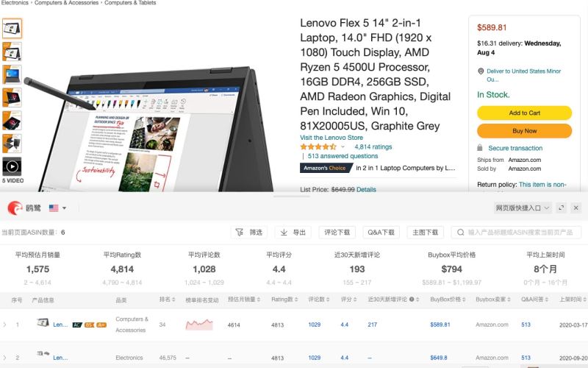Close the 鸥鹭 extension panel
Viewport: 588px width, 368px height.
(576, 208)
